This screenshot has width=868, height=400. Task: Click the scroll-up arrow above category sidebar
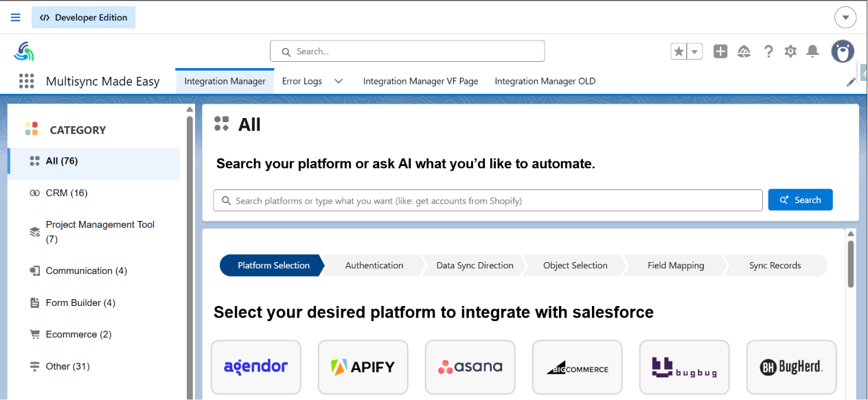(x=190, y=109)
